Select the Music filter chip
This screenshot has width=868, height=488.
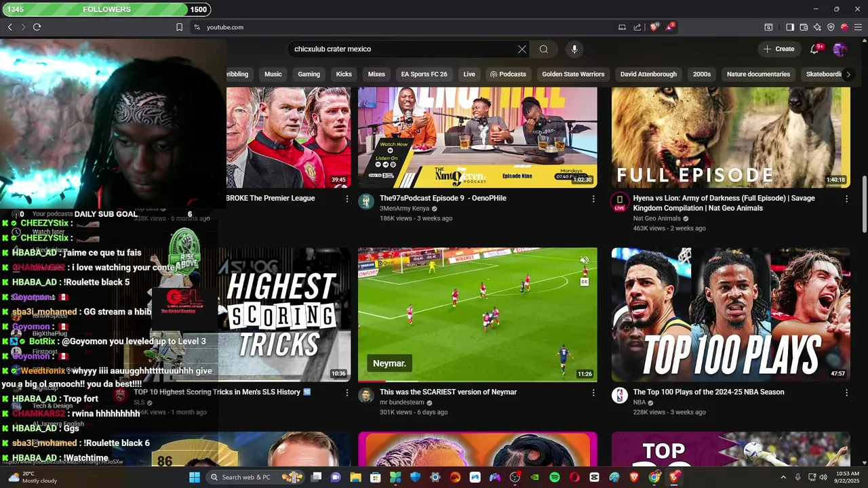coord(273,75)
